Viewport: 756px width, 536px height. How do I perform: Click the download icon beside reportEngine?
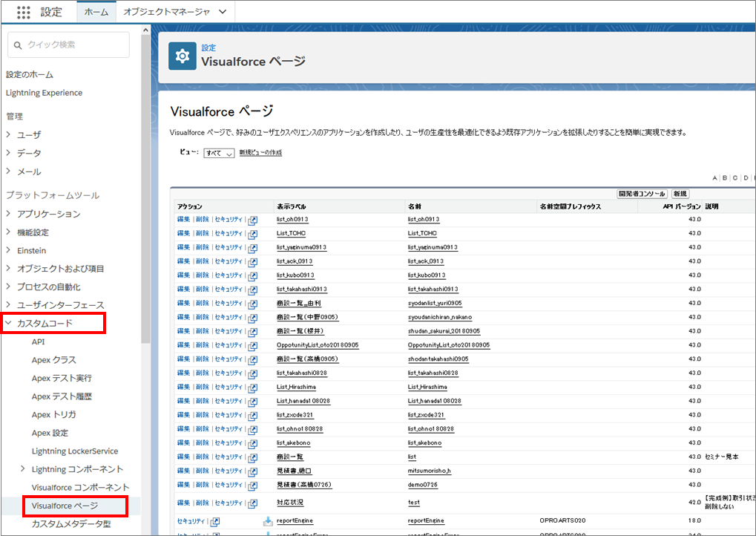(x=268, y=521)
